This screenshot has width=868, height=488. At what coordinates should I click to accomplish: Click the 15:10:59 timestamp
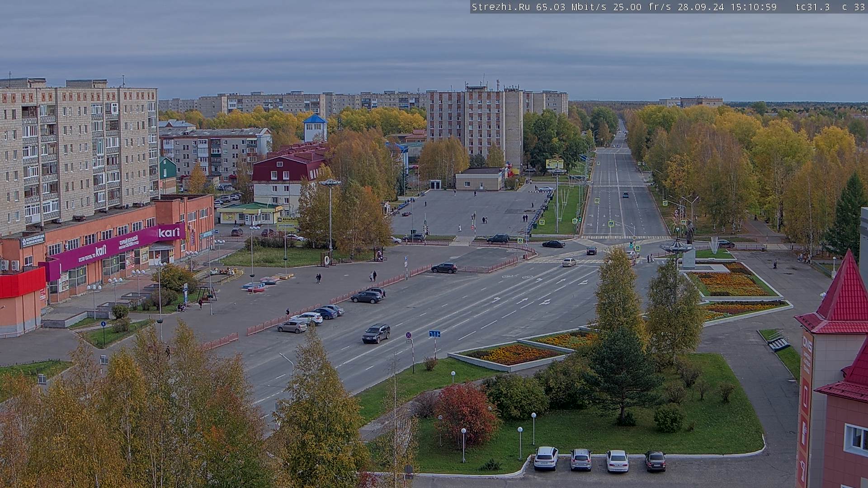753,7
